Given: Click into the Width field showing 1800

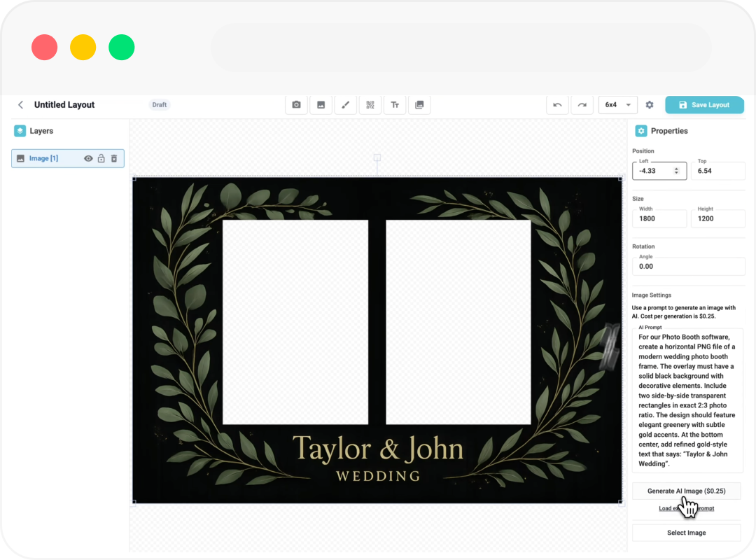Looking at the screenshot, I should [x=659, y=219].
